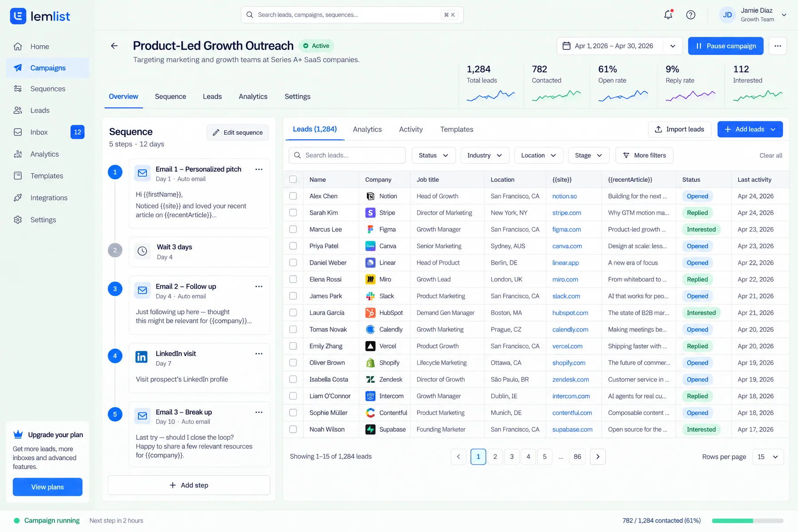The height and width of the screenshot is (532, 798).
Task: Expand the Industry filter dropdown
Action: coord(485,155)
